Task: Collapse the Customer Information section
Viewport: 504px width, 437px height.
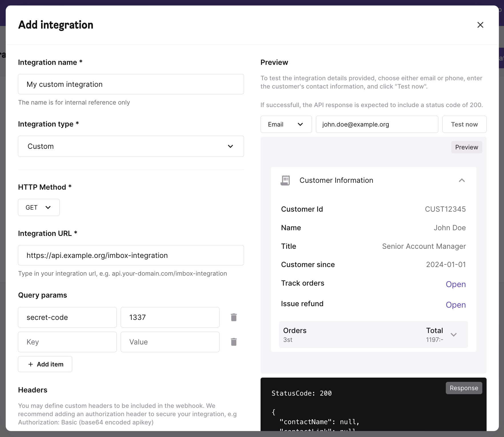Action: (462, 180)
